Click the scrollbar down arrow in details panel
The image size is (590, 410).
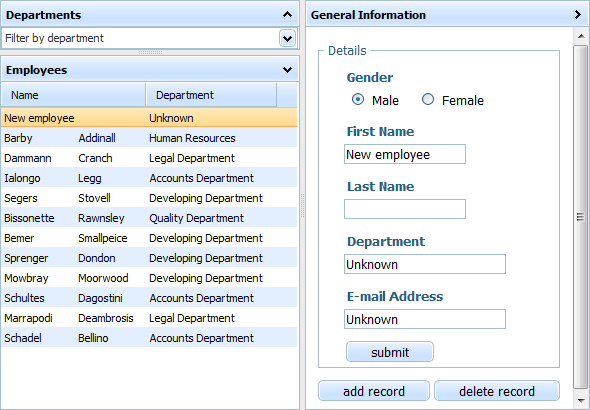(x=581, y=400)
